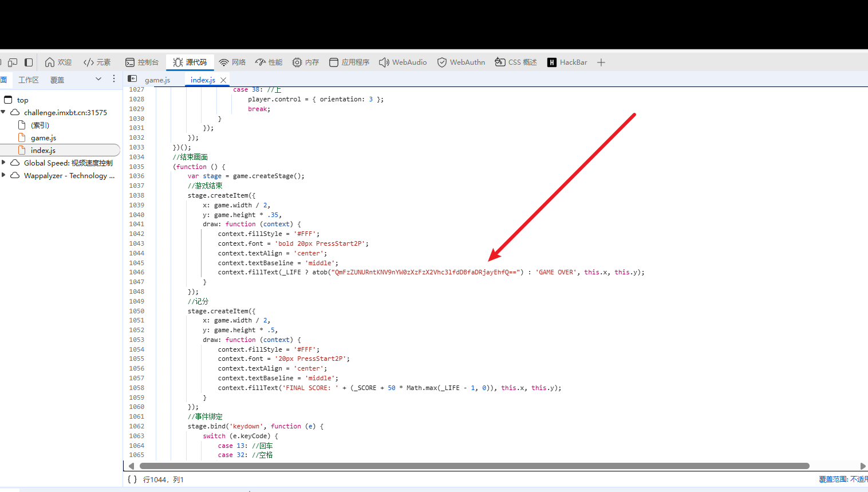The image size is (868, 492).
Task: Select Global Speed: 视频速度控制 entry
Action: [x=68, y=163]
